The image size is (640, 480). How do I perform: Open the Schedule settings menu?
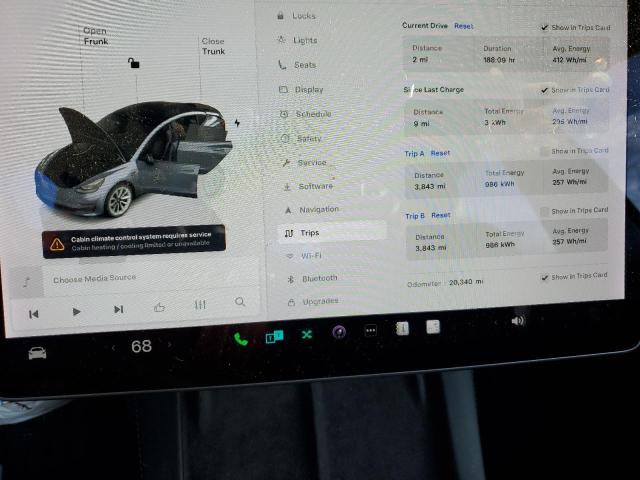tap(306, 114)
